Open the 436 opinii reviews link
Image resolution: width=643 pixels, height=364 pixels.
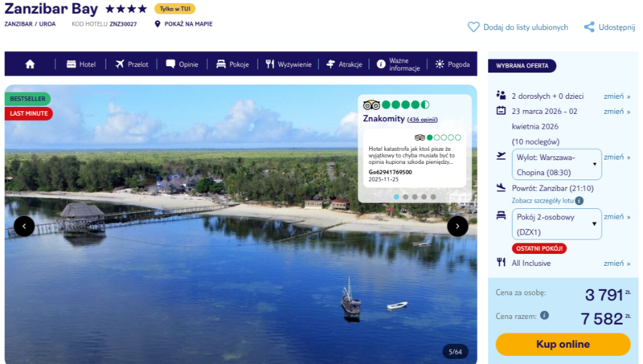tap(423, 120)
